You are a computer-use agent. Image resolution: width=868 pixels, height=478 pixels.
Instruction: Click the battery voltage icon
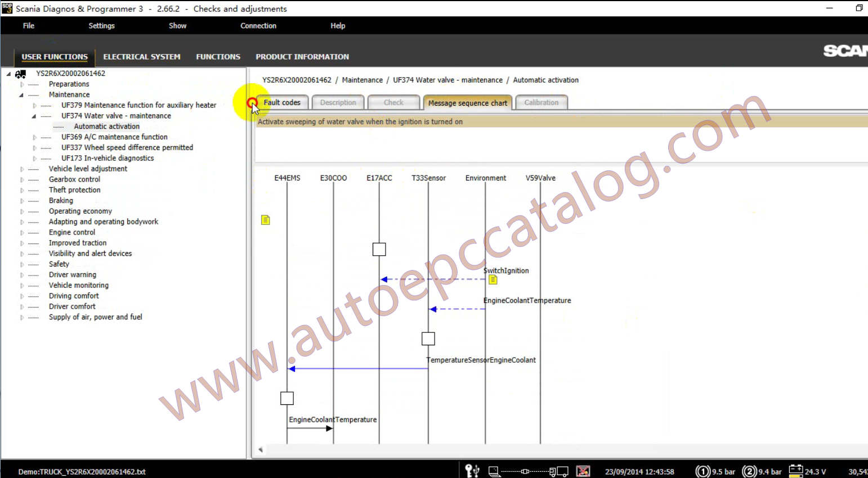[x=796, y=471]
